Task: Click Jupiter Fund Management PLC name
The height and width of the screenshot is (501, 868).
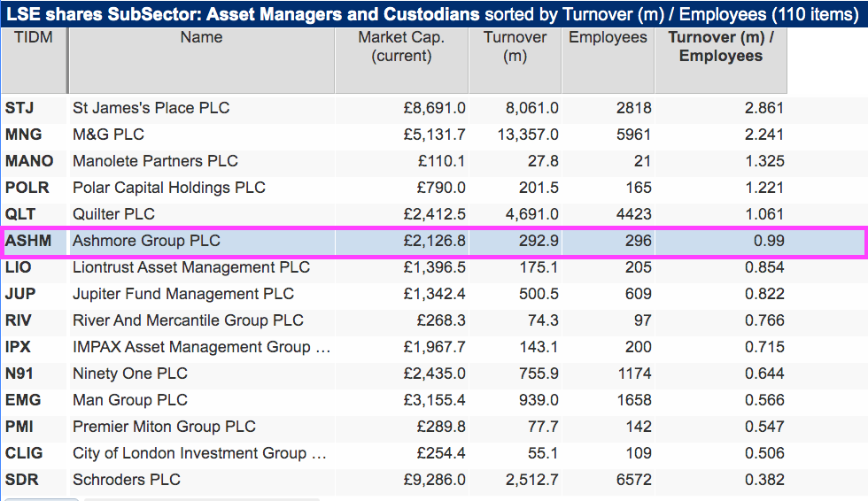Action: [183, 294]
